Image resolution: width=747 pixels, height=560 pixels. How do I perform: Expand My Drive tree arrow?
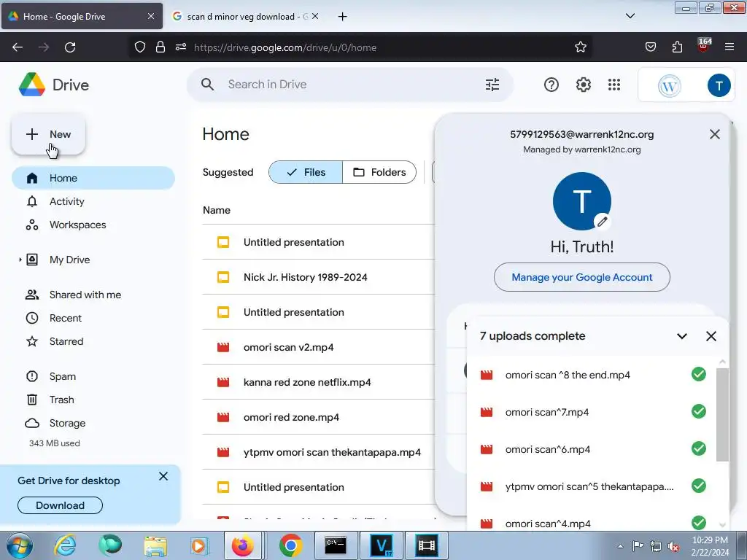click(20, 260)
